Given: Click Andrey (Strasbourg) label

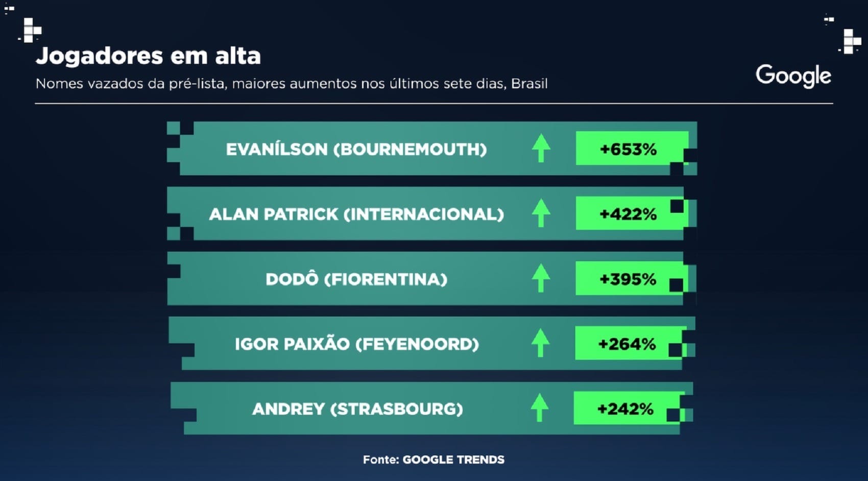Looking at the screenshot, I should [x=357, y=408].
